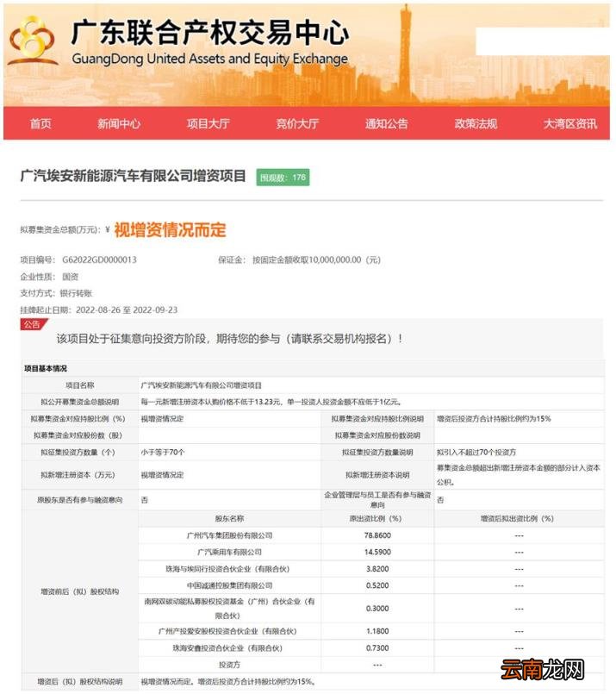The image size is (616, 694).
Task: Click the 增资后拟出资比例 (%) column header
Action: 518,518
